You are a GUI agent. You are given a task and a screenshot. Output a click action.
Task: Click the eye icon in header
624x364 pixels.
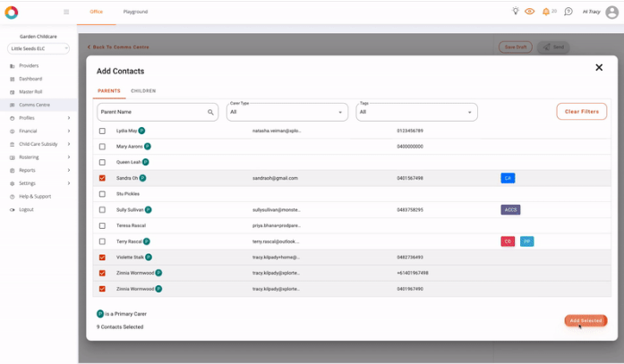pyautogui.click(x=529, y=12)
